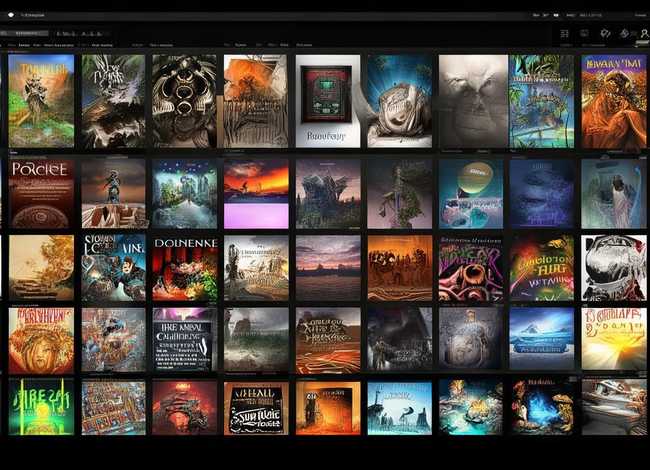Screen dimensions: 650x470
Task: Open the iceberg ocean scene thumbnail
Action: (541, 339)
